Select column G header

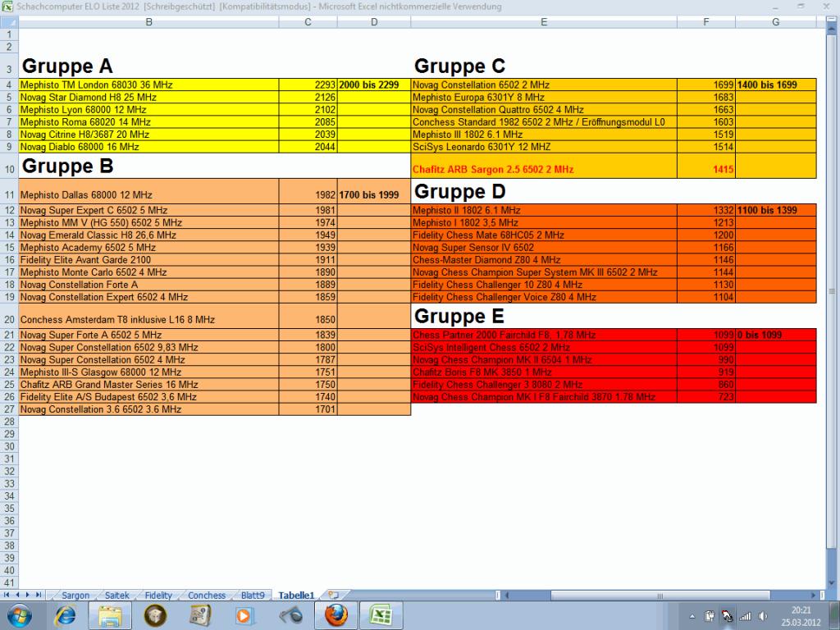pyautogui.click(x=776, y=22)
